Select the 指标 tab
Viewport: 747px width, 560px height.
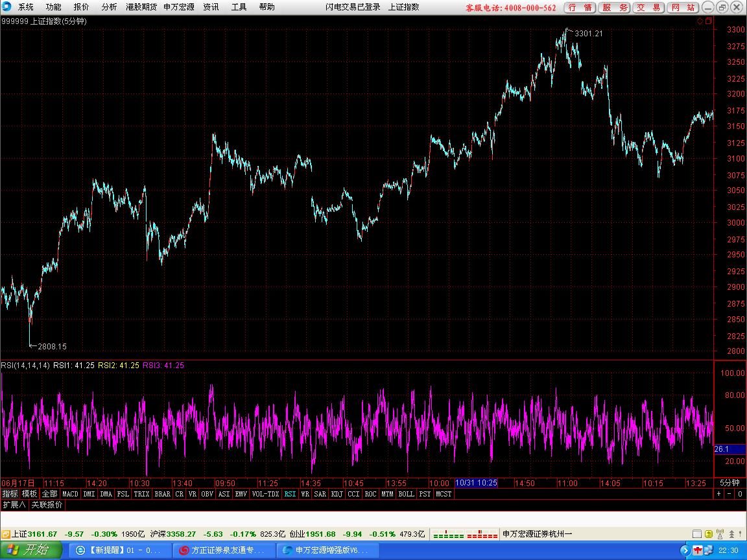pos(10,494)
